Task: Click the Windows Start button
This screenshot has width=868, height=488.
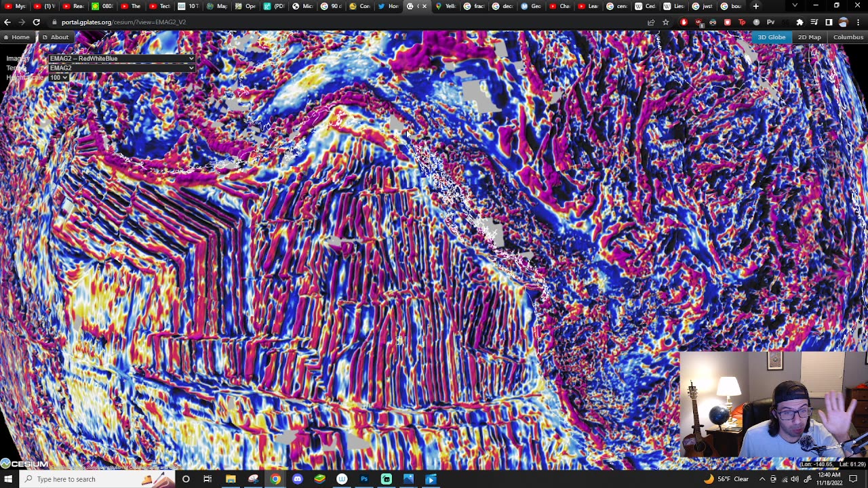Action: pos(8,479)
